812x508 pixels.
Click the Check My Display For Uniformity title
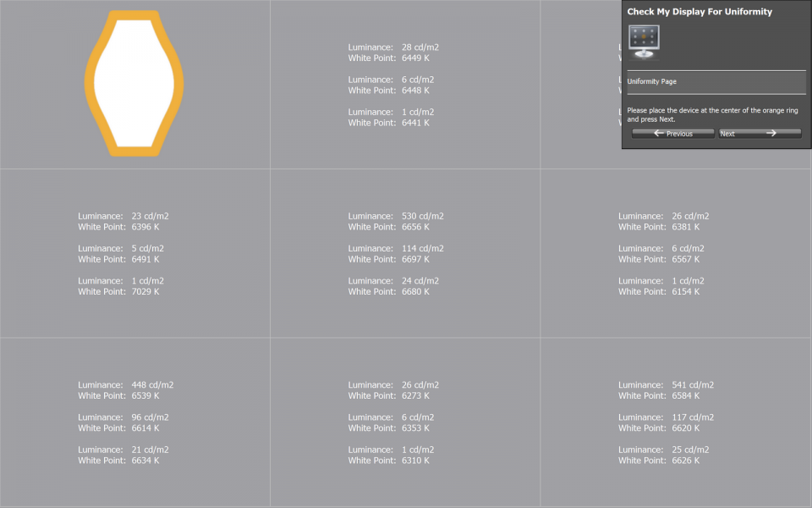pyautogui.click(x=699, y=12)
